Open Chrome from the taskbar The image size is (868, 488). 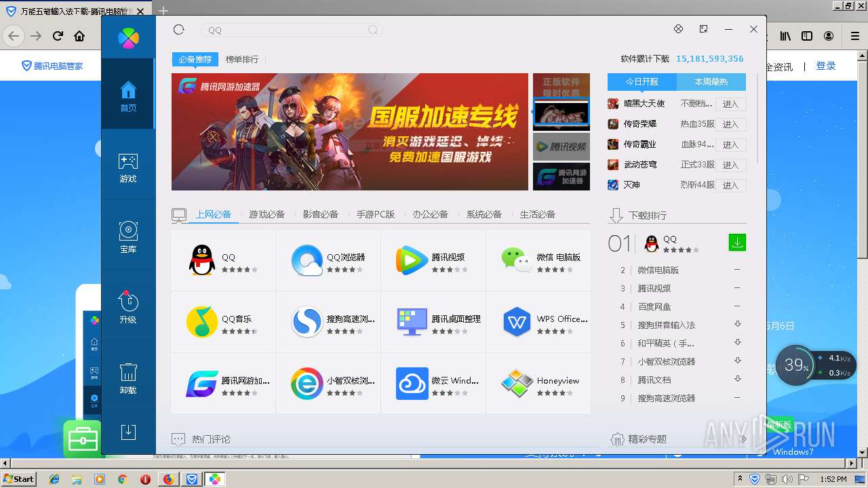tap(122, 479)
